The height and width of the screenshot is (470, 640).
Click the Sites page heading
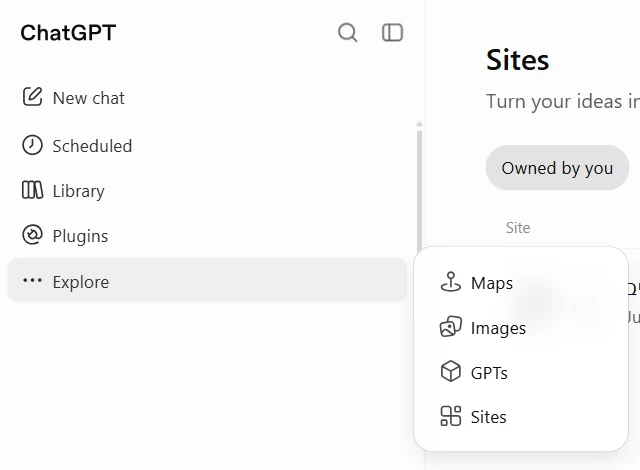pos(517,60)
